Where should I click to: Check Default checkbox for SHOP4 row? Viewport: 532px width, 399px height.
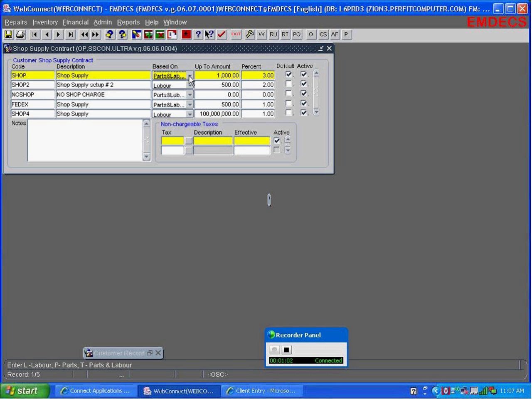click(288, 113)
